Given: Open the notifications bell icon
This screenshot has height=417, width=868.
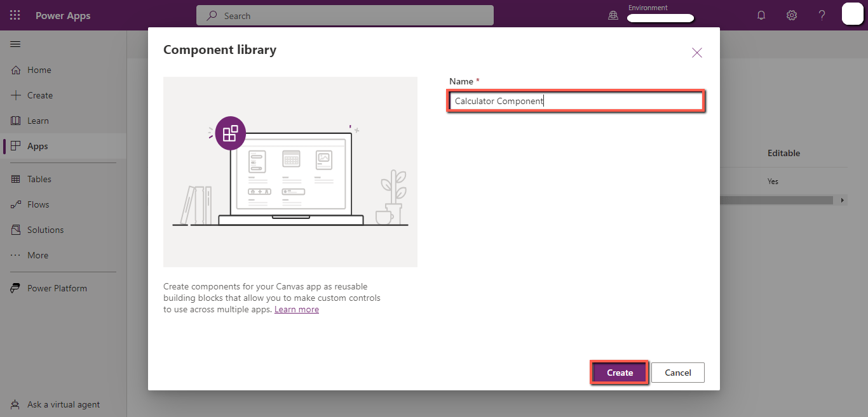Looking at the screenshot, I should [x=761, y=15].
